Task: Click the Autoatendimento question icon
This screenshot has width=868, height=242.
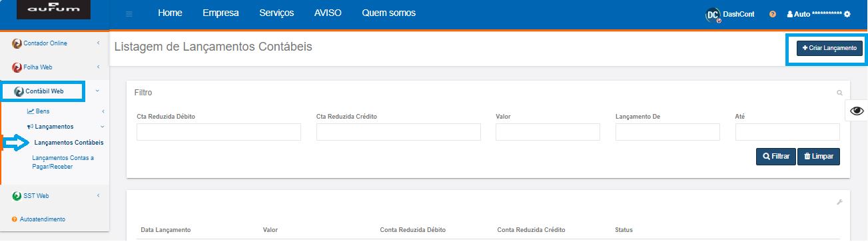Action: [x=15, y=219]
